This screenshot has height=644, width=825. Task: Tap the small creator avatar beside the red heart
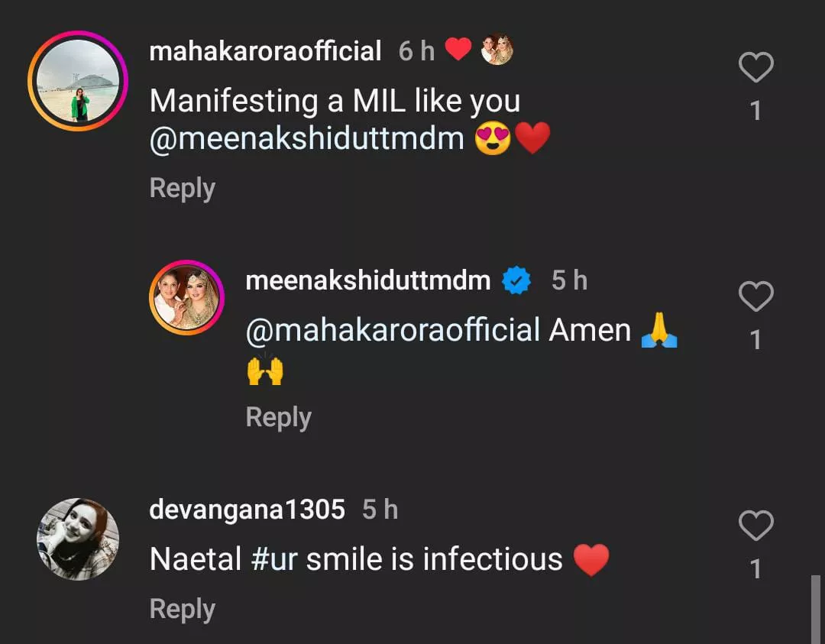(x=497, y=50)
